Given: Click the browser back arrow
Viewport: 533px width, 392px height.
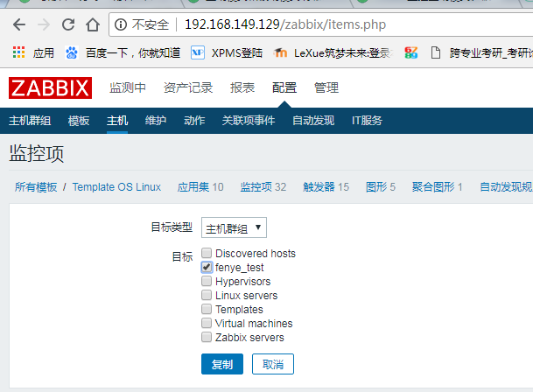Looking at the screenshot, I should click(19, 24).
